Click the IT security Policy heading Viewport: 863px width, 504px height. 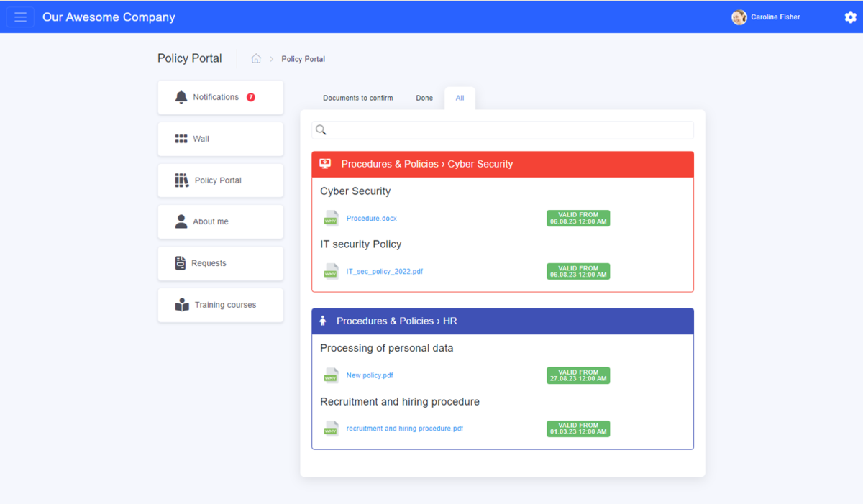(x=361, y=244)
